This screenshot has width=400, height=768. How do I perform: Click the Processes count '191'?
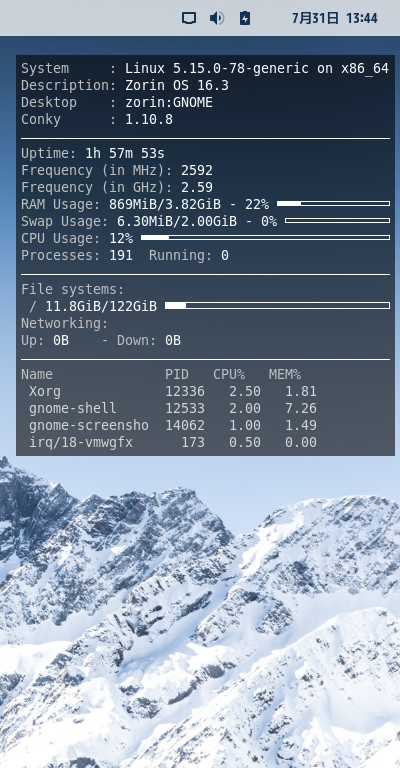(121, 256)
